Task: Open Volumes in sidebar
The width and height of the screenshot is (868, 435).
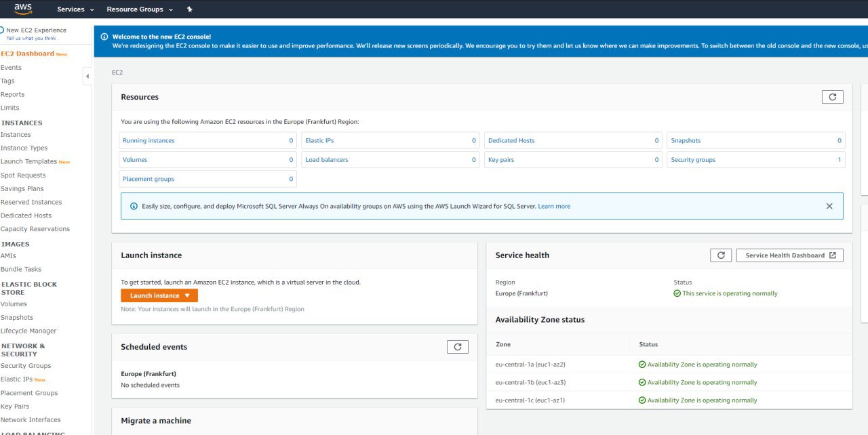Action: tap(14, 304)
